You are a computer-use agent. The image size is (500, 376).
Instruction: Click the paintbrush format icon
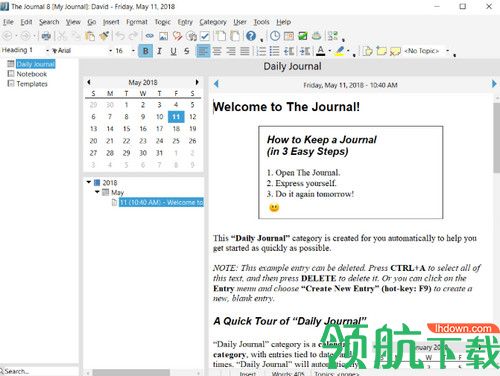tap(104, 36)
